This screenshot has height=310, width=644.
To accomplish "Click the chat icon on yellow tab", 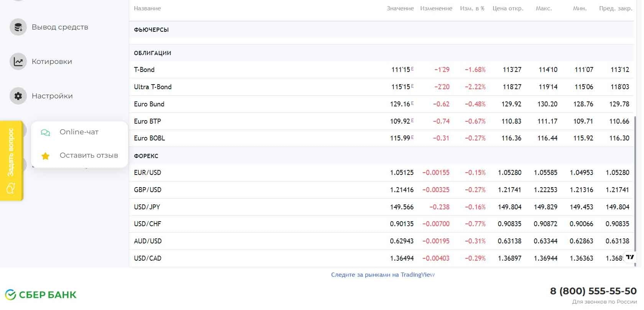I will point(11,188).
